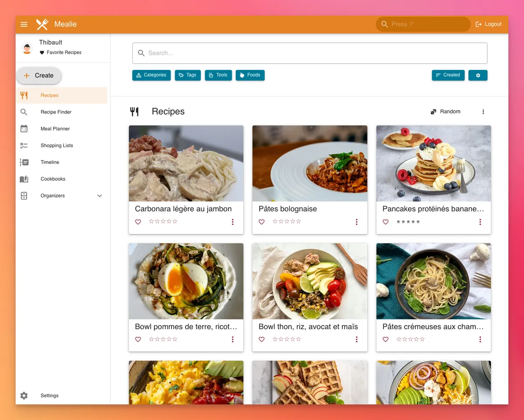
Task: Open the Pâtes bolognaise recipe image
Action: pyautogui.click(x=310, y=163)
